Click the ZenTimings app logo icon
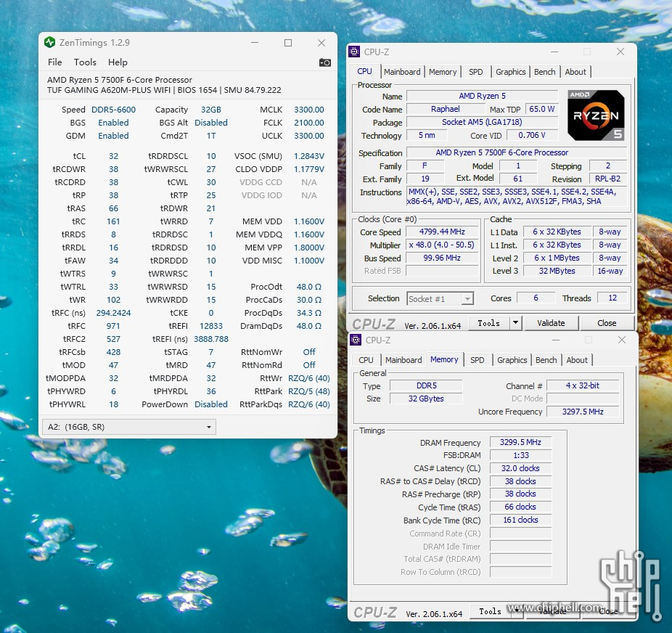672x633 pixels. click(x=50, y=42)
